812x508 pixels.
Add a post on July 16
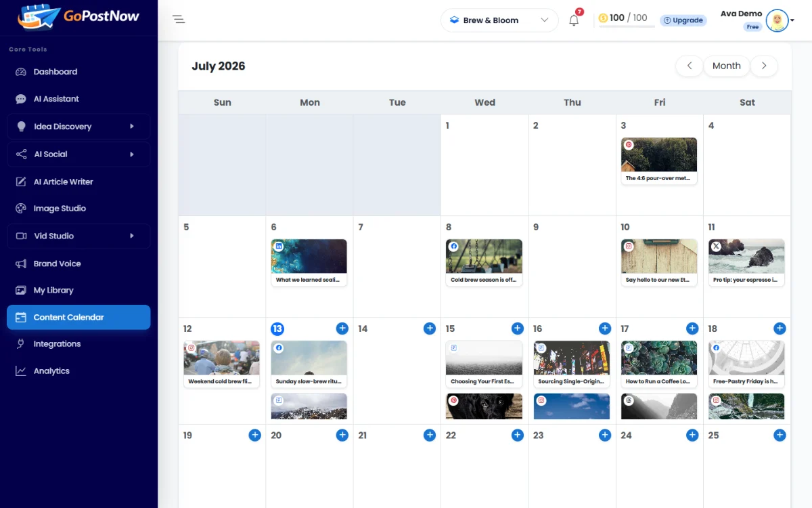coord(605,329)
